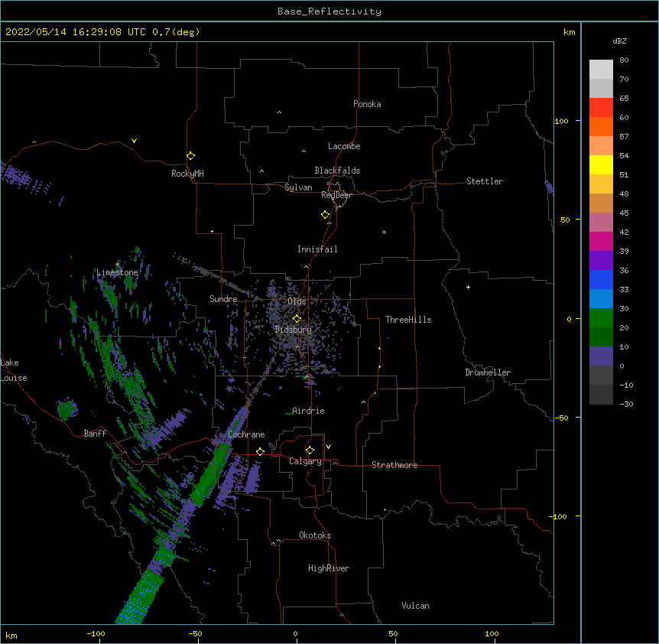Select the white asterisk marker east of Innisfail
The height and width of the screenshot is (644, 659).
384,232
